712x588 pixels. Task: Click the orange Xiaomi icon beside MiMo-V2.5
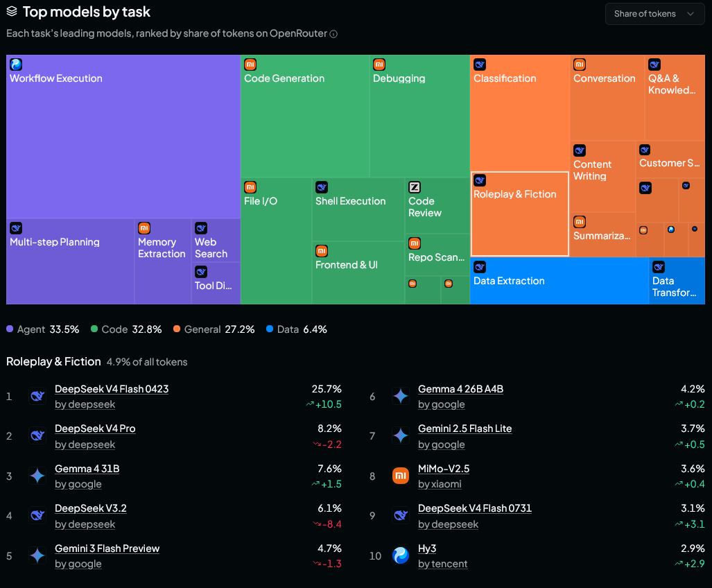click(401, 476)
